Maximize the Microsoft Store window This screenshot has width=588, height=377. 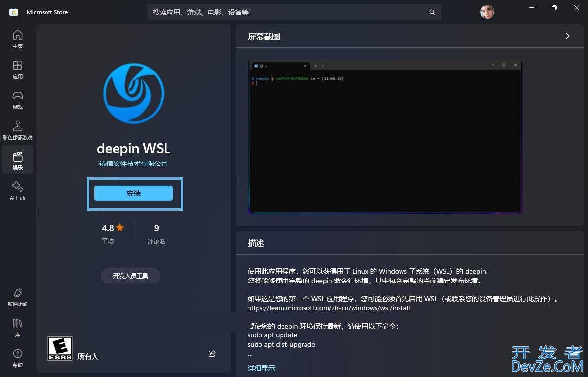(x=554, y=8)
